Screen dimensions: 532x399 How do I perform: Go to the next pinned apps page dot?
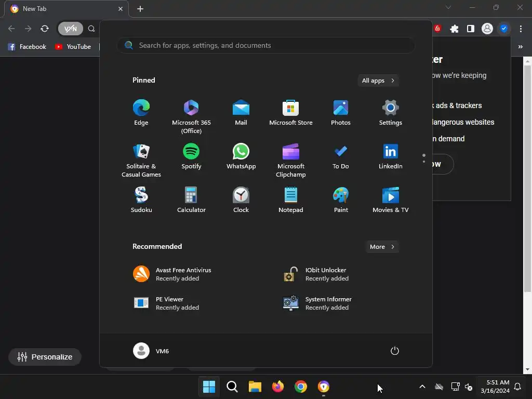(x=424, y=162)
